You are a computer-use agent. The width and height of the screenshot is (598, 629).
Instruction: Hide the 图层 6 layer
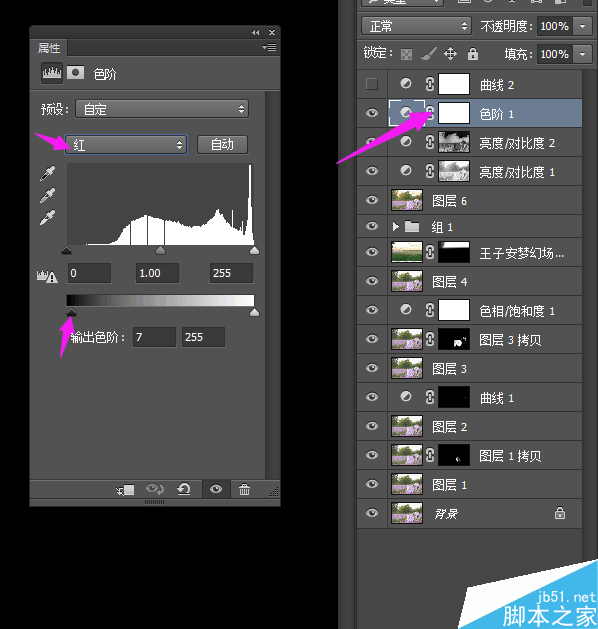(x=372, y=200)
